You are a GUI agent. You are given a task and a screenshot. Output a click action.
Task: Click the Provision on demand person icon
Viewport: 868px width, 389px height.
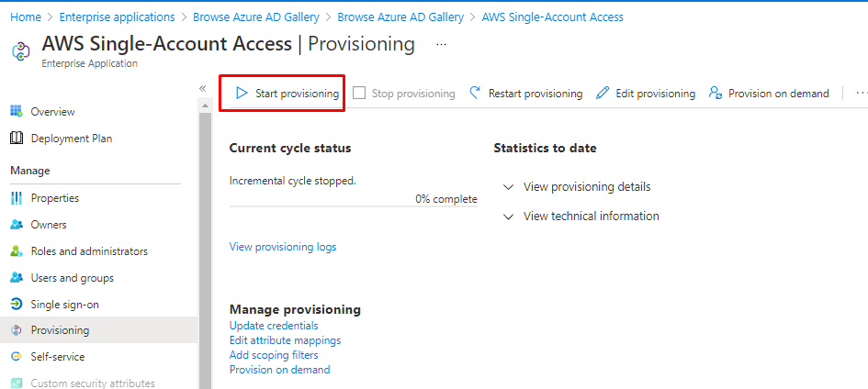pyautogui.click(x=716, y=94)
